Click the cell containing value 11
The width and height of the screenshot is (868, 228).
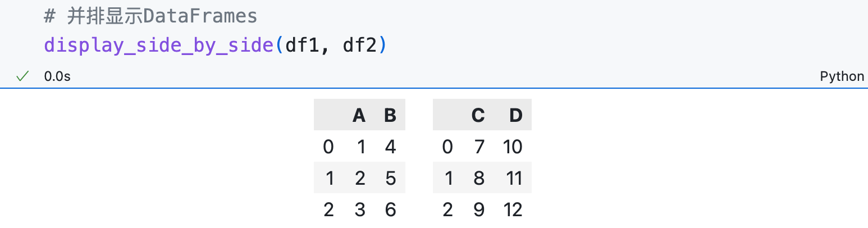(x=513, y=179)
